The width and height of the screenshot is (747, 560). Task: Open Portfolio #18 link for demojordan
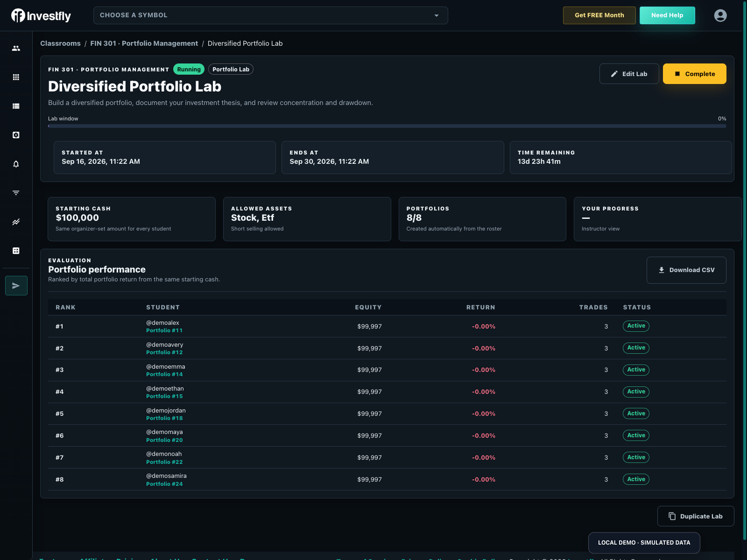tap(164, 418)
